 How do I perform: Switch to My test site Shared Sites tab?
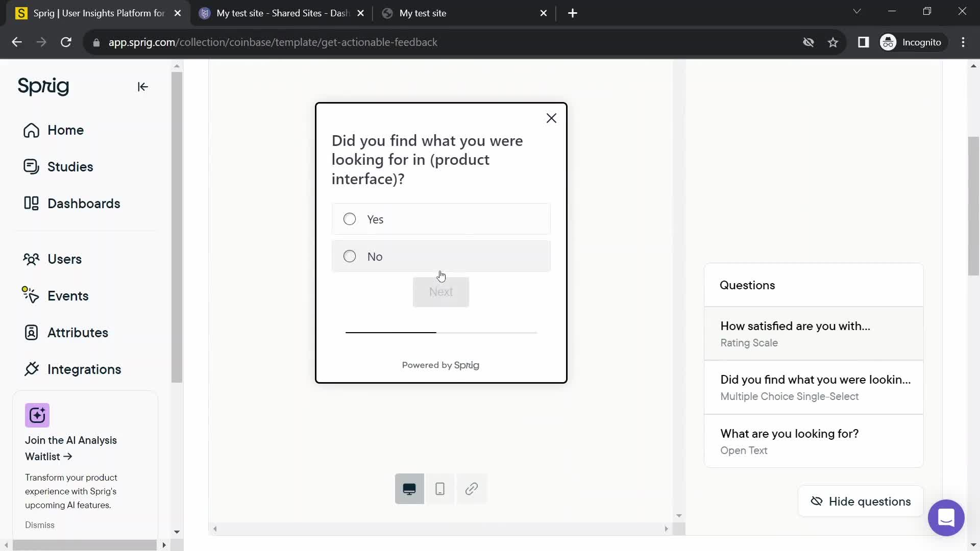coord(282,13)
